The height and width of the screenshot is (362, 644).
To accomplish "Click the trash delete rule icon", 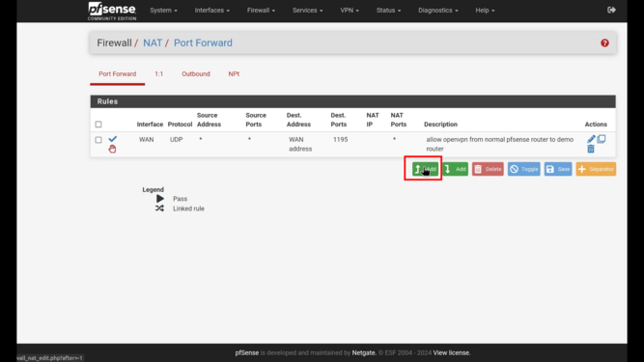I will click(591, 149).
